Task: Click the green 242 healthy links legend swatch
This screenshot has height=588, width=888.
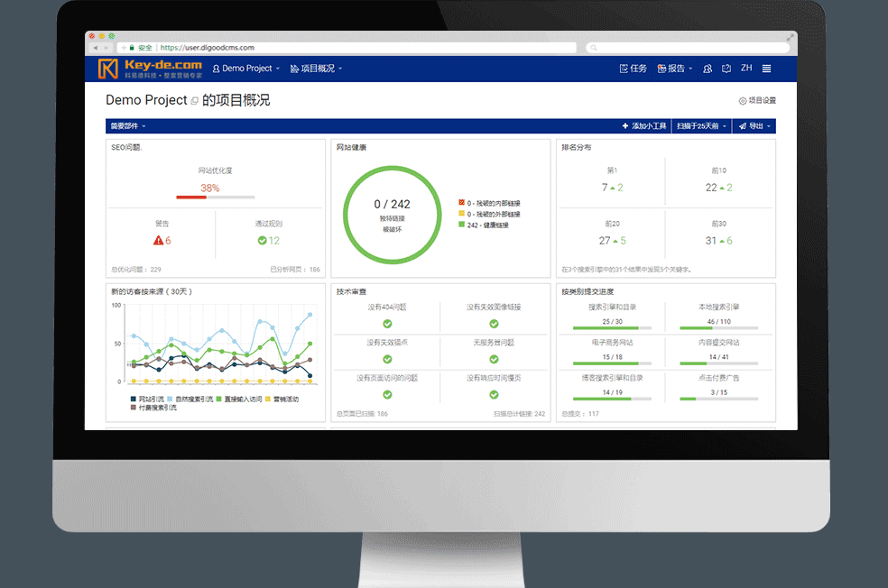Action: (461, 225)
